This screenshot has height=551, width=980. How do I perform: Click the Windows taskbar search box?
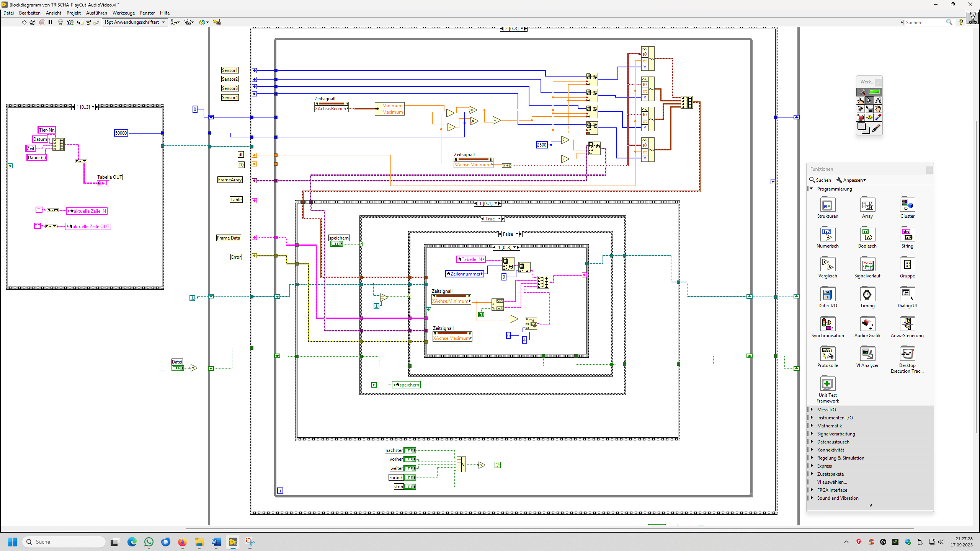tap(64, 542)
